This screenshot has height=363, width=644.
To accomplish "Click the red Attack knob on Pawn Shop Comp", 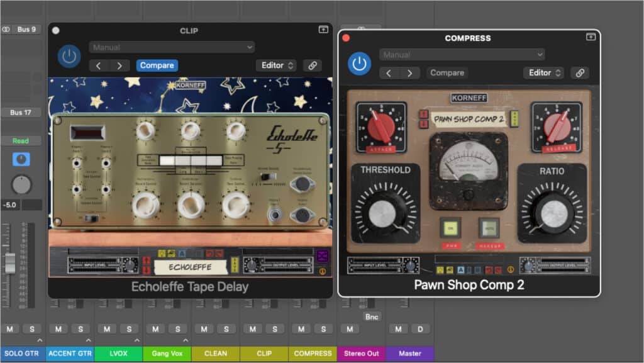I will (380, 127).
